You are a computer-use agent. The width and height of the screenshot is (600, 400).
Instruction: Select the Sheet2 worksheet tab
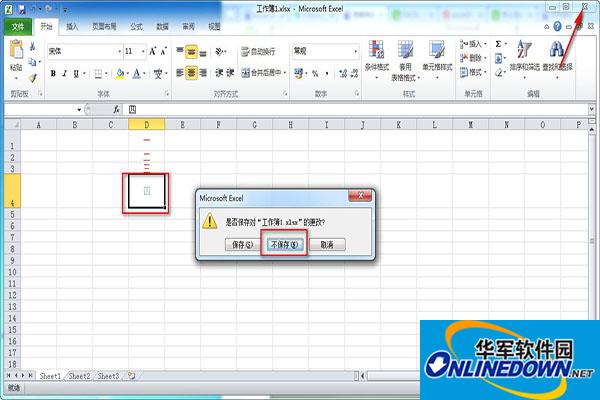(79, 376)
